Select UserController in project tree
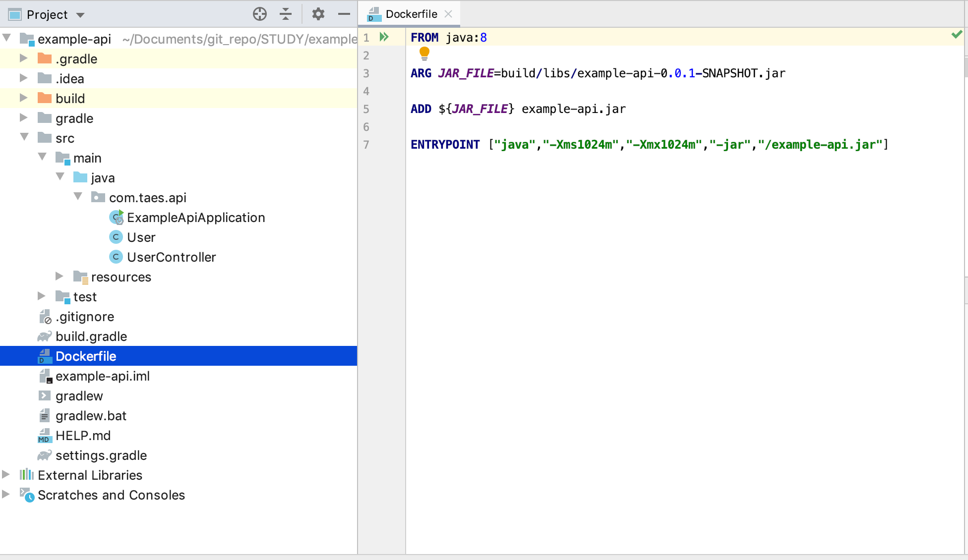Screen dimensions: 968x560 pyautogui.click(x=171, y=257)
